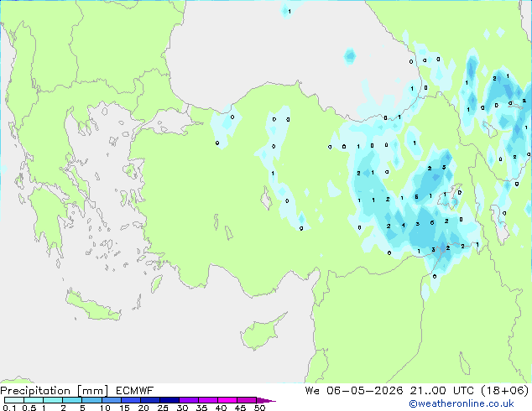The height and width of the screenshot is (411, 532).
Task: Click the 30–35 mm purple legend swatch
Action: [188, 400]
